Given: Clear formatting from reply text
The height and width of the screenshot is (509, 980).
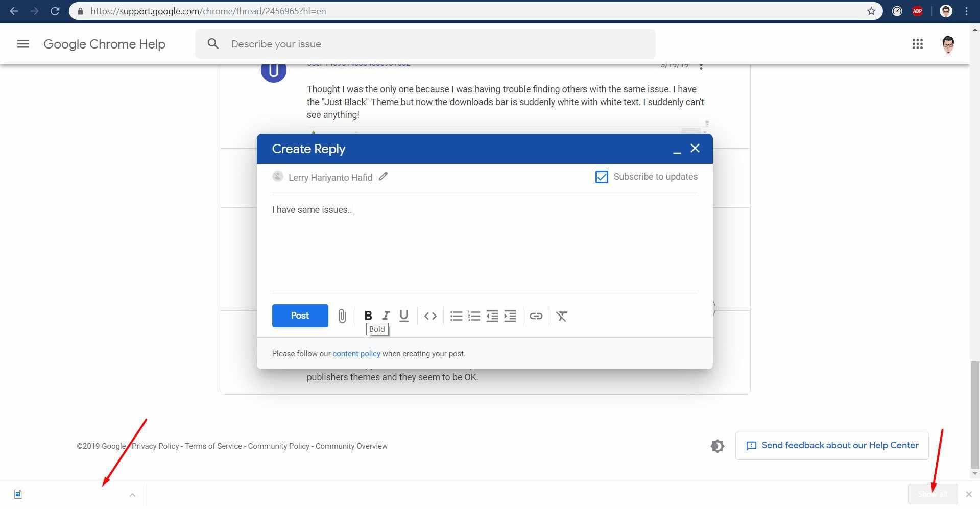Looking at the screenshot, I should tap(562, 316).
